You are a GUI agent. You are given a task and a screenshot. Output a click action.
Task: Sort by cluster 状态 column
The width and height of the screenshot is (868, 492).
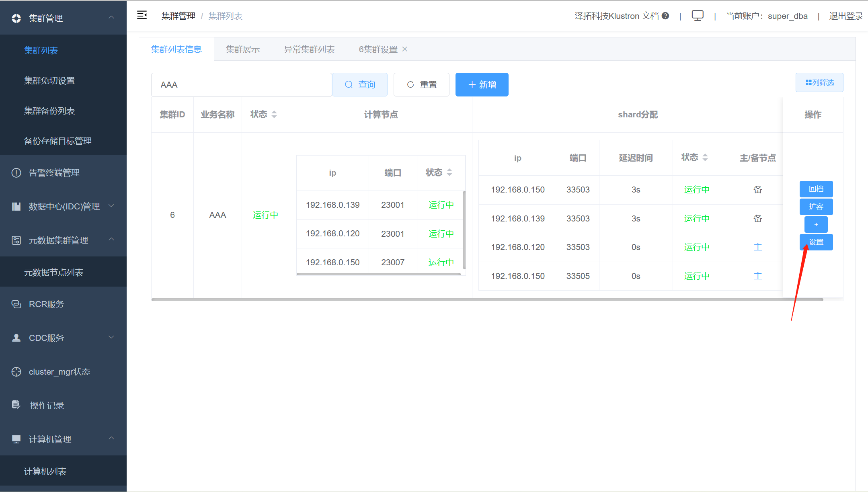[274, 115]
